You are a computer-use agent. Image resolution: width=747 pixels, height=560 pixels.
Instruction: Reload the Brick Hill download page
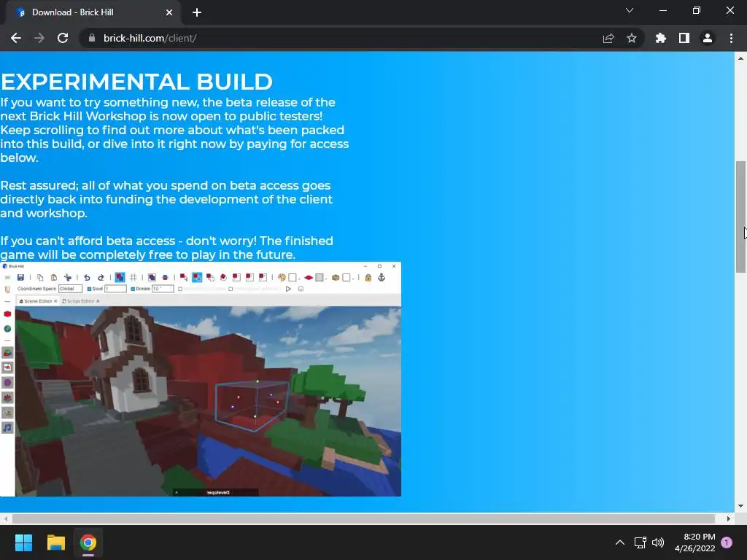coord(63,38)
